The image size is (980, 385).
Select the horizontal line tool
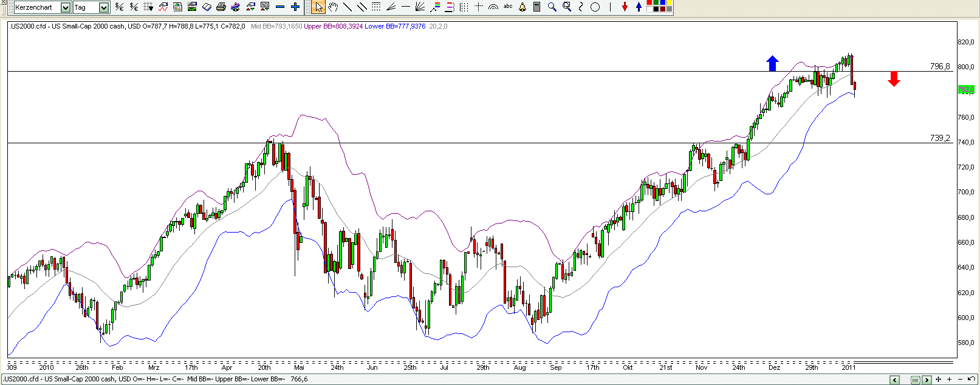click(x=406, y=7)
